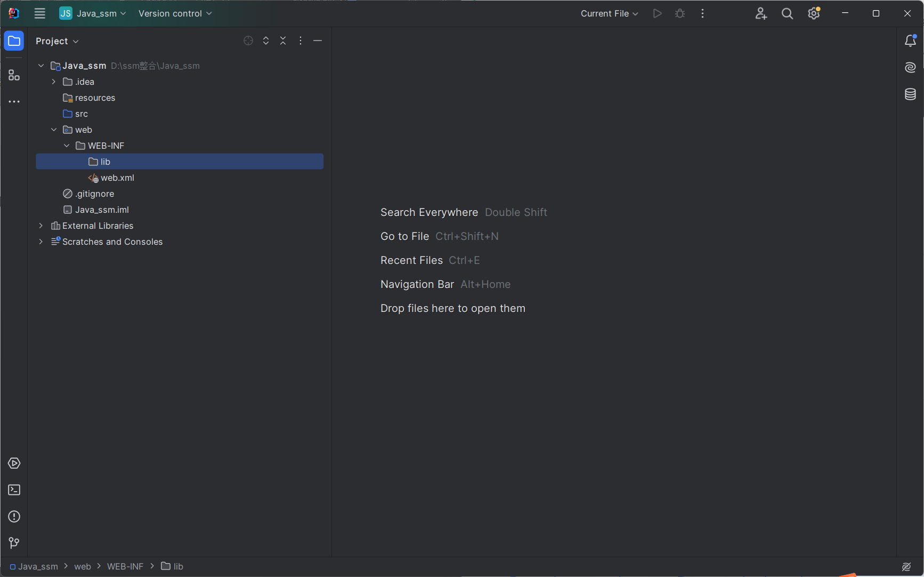The width and height of the screenshot is (924, 577).
Task: Open the AI Assistant panel icon
Action: (x=910, y=68)
